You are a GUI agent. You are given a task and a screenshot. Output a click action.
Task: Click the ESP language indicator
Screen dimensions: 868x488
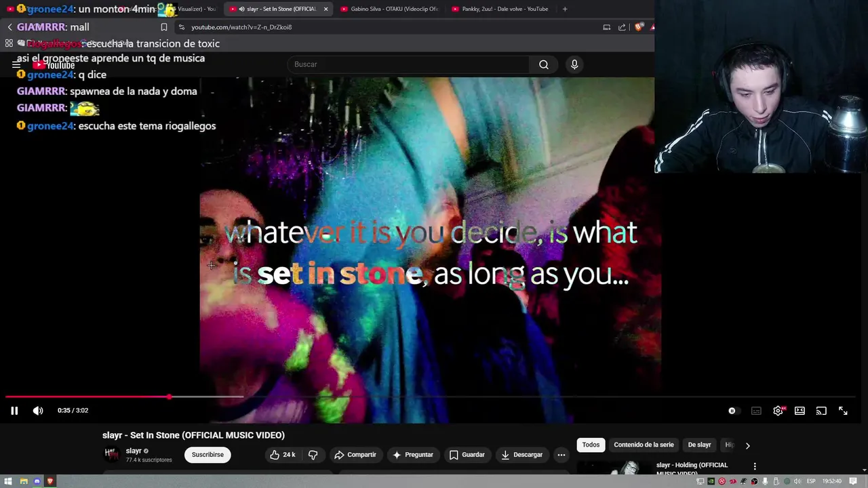point(811,481)
